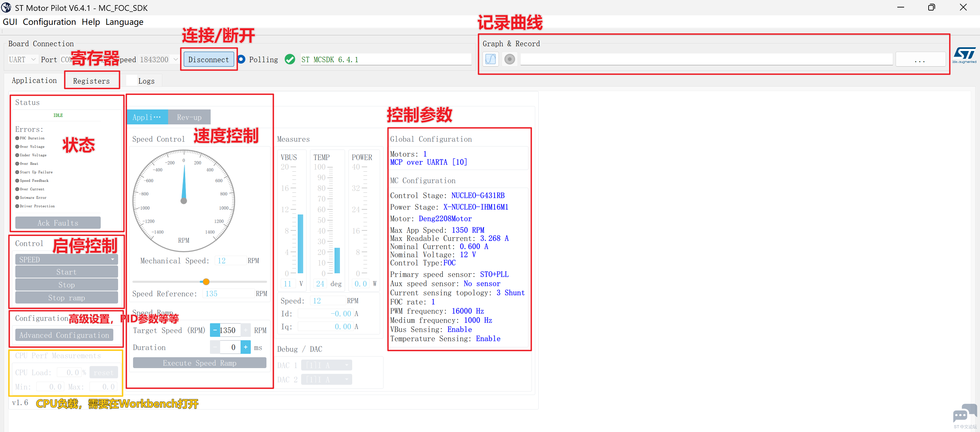Click the Software Error indicator
This screenshot has height=432, width=980.
(17, 197)
